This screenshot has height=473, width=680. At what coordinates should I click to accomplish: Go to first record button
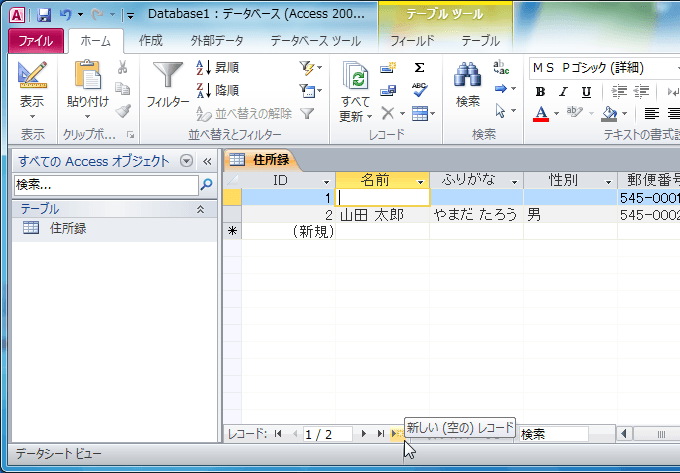[278, 434]
